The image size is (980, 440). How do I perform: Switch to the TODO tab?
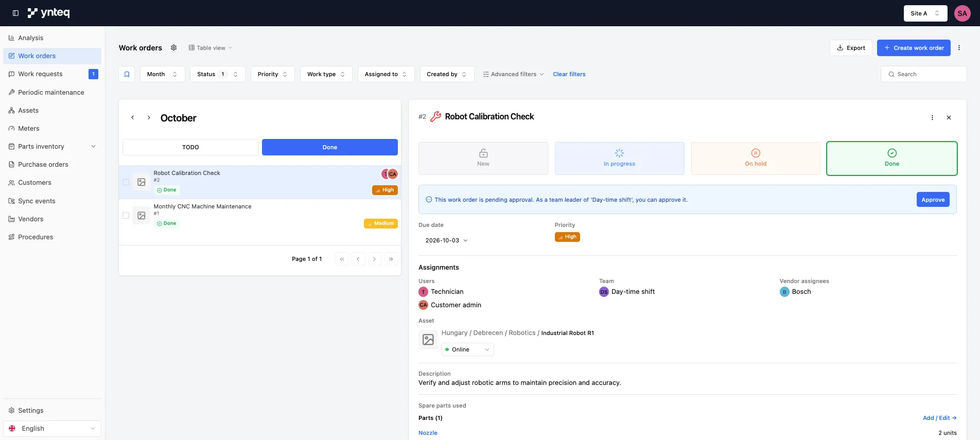[x=190, y=147]
